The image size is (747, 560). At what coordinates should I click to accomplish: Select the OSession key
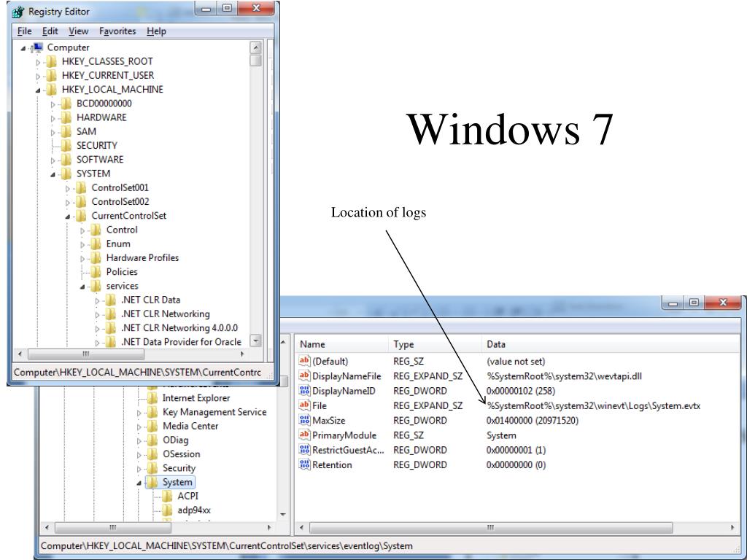[181, 454]
